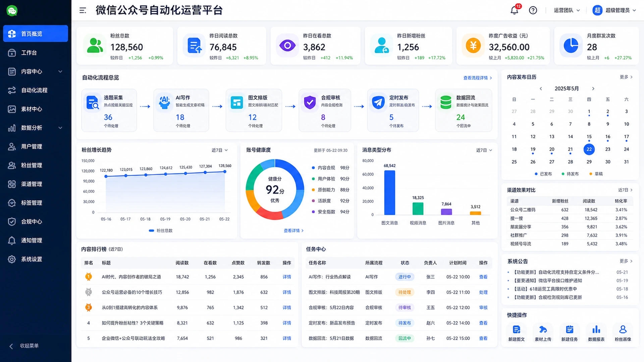Open the help question mark icon
644x362 pixels.
tap(533, 10)
